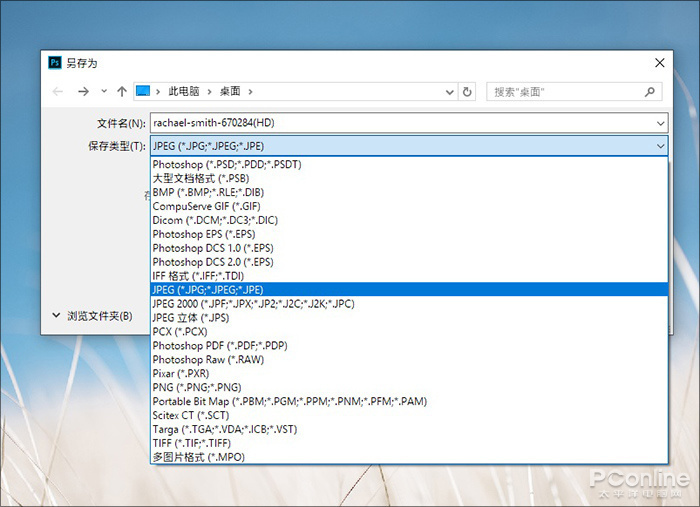The image size is (700, 507).
Task: Choose 大型文档格式 (*.PSB) format
Action: click(409, 179)
